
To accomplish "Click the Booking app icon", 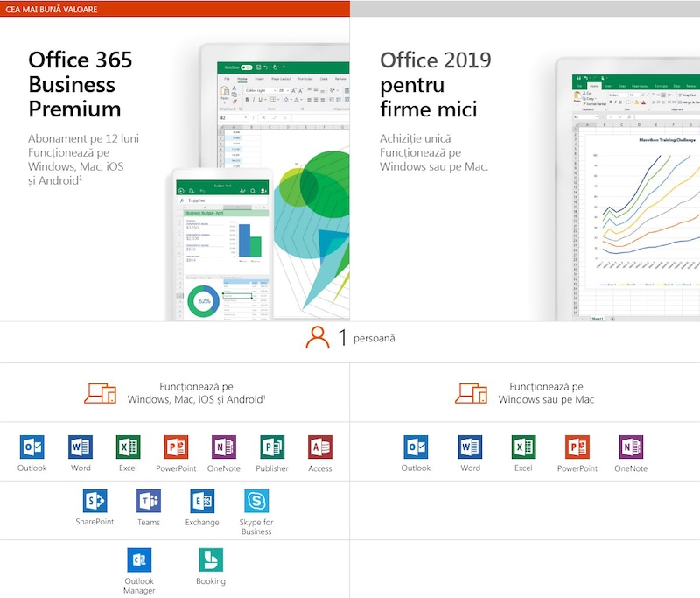I will (x=211, y=559).
